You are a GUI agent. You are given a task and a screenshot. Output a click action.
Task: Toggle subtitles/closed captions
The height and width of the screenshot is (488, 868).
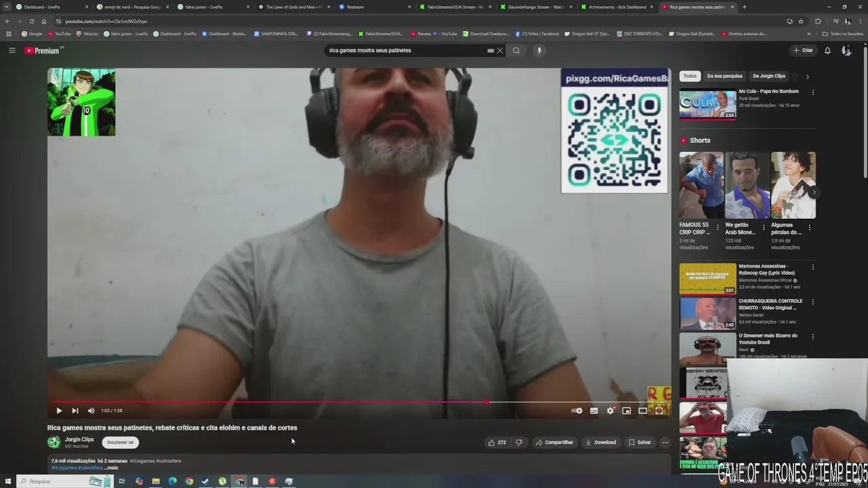click(x=594, y=410)
